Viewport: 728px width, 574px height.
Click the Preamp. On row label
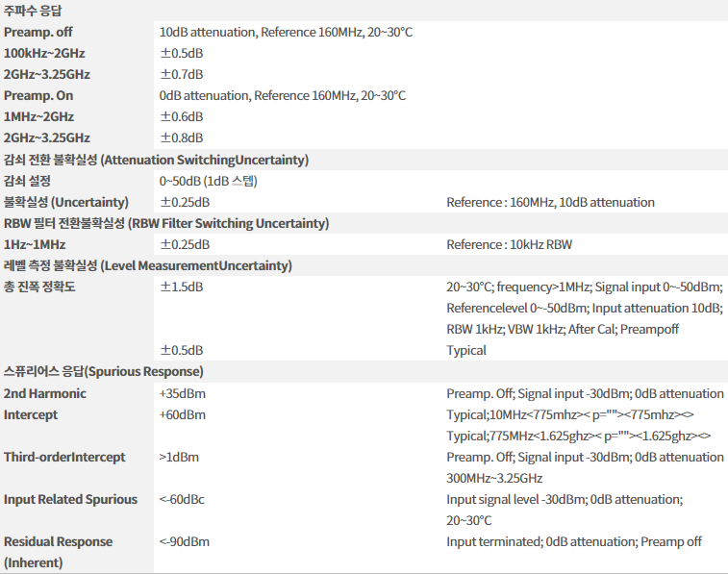point(38,95)
